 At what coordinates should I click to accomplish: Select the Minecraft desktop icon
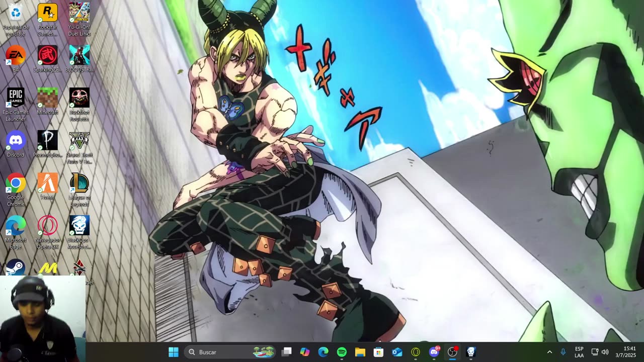47,102
